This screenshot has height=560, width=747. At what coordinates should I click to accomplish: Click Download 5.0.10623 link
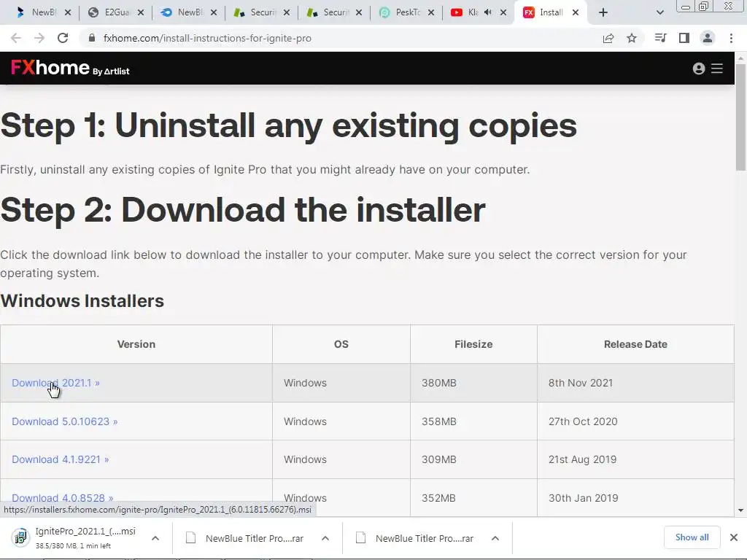tap(64, 421)
